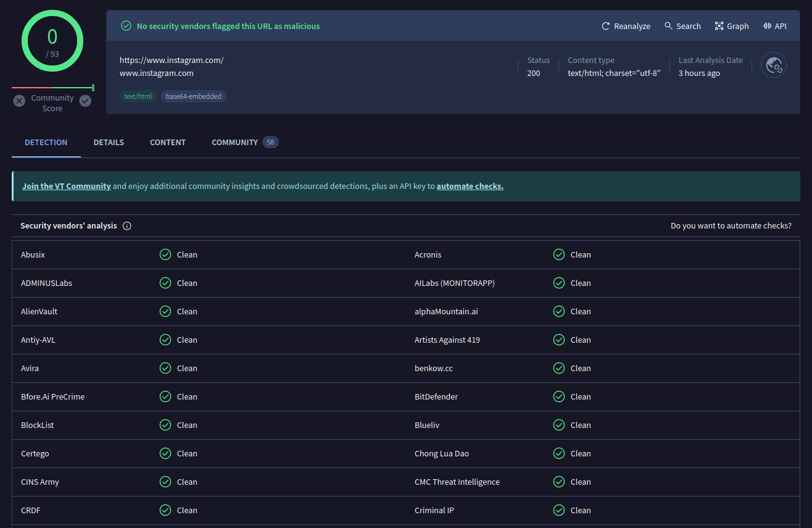This screenshot has width=812, height=528.
Task: Open the Search option
Action: coord(682,26)
